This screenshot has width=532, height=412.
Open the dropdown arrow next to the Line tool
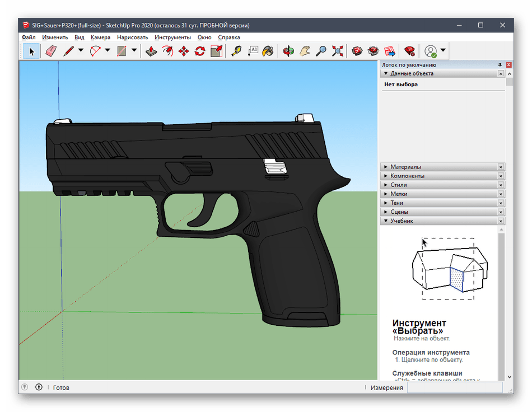[x=81, y=51]
